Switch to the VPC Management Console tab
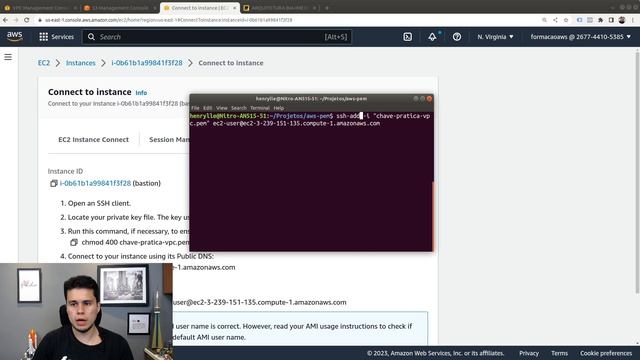 click(x=40, y=8)
